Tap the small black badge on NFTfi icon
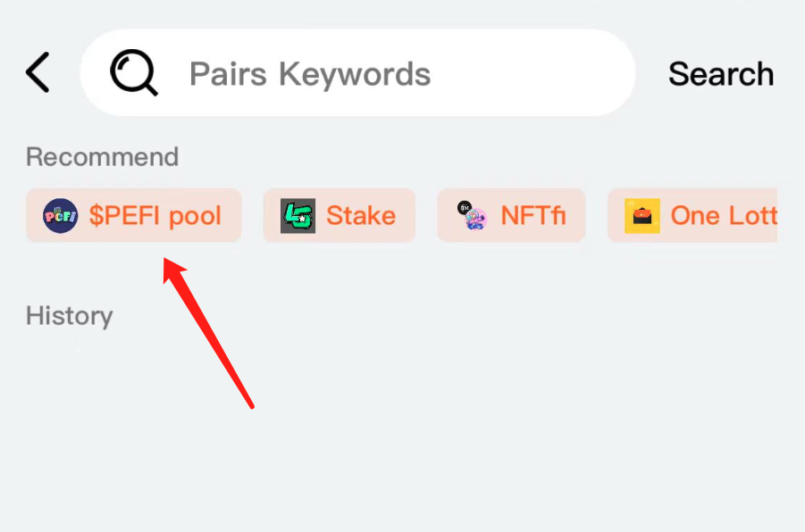 tap(464, 207)
